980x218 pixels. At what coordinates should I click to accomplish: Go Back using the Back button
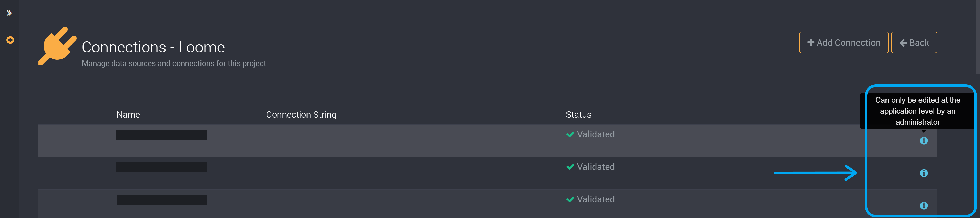coord(914,43)
